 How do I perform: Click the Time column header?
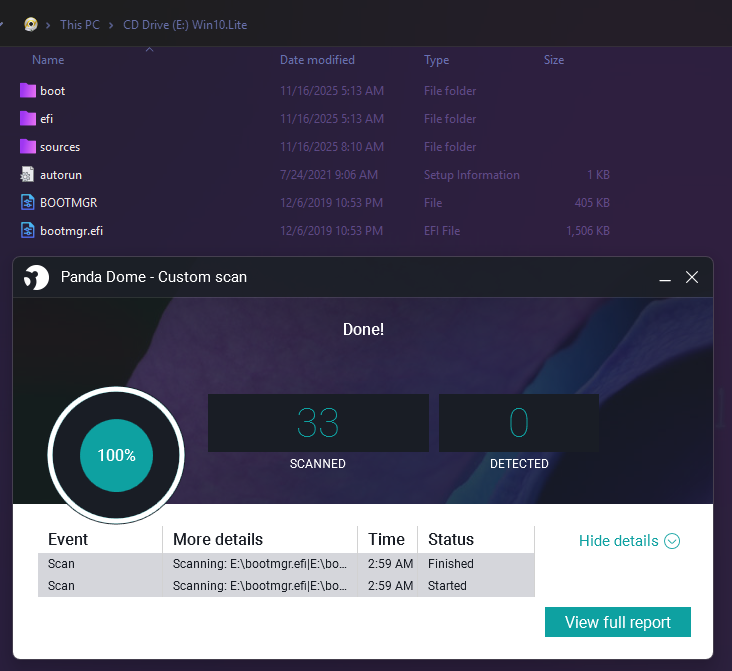coord(386,539)
